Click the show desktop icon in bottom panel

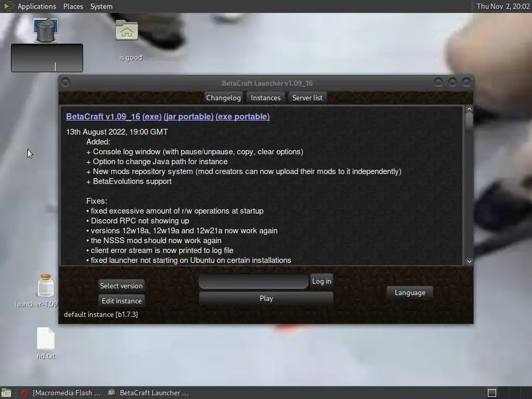click(x=6, y=393)
